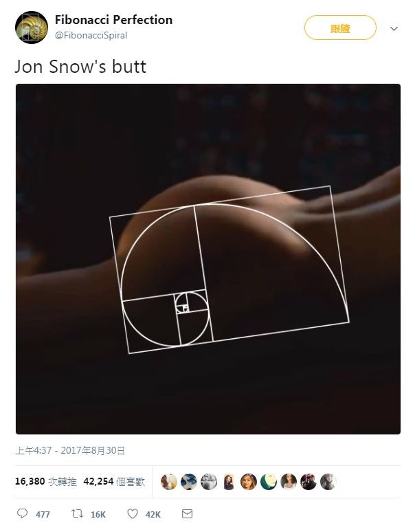Click the 42K likes count
Image resolution: width=415 pixels, height=532 pixels.
pyautogui.click(x=153, y=514)
